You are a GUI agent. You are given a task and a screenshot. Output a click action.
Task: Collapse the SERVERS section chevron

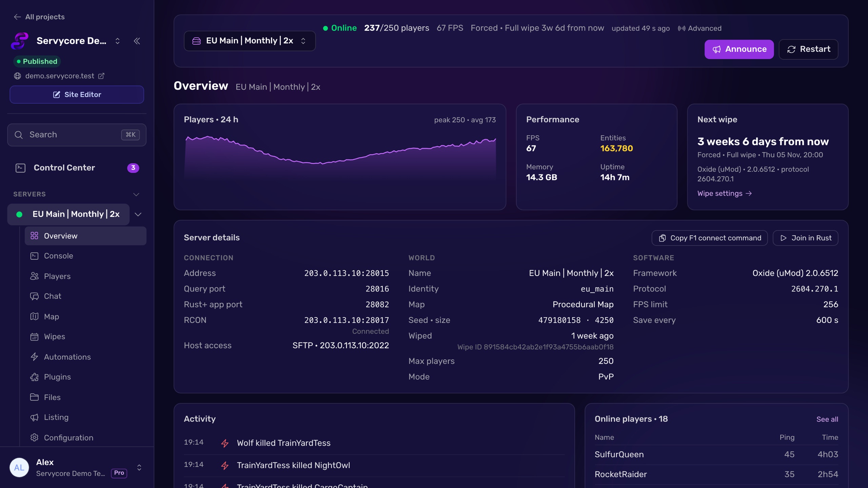click(136, 195)
